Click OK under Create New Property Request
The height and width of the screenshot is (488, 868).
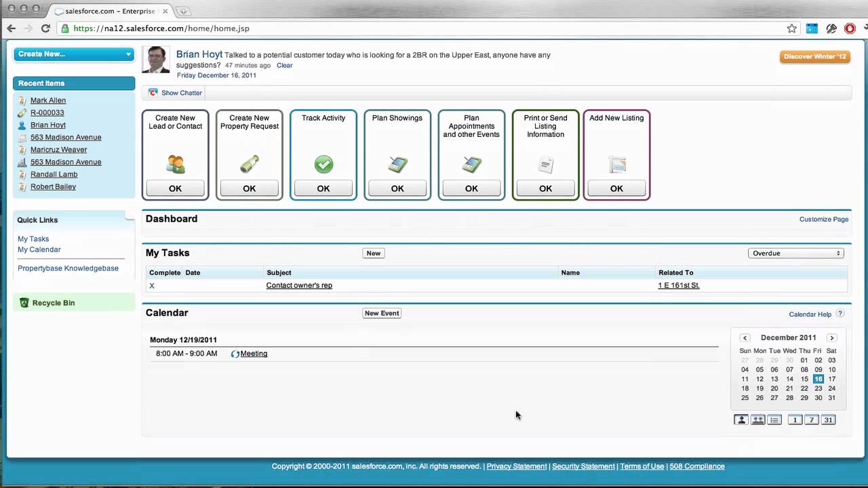pos(250,188)
